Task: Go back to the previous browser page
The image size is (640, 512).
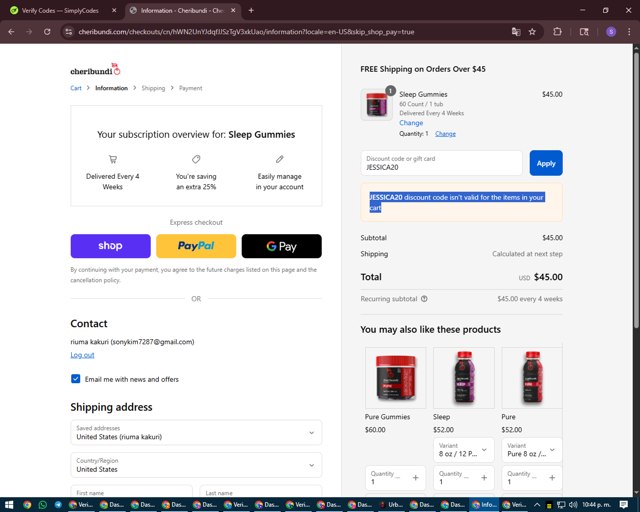Action: point(11,31)
